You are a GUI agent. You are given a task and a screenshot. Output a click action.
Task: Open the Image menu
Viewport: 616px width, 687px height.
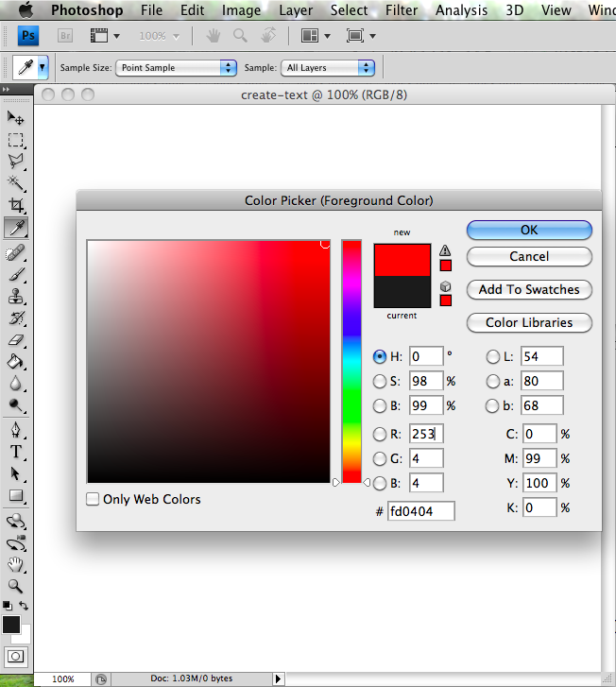pyautogui.click(x=241, y=10)
